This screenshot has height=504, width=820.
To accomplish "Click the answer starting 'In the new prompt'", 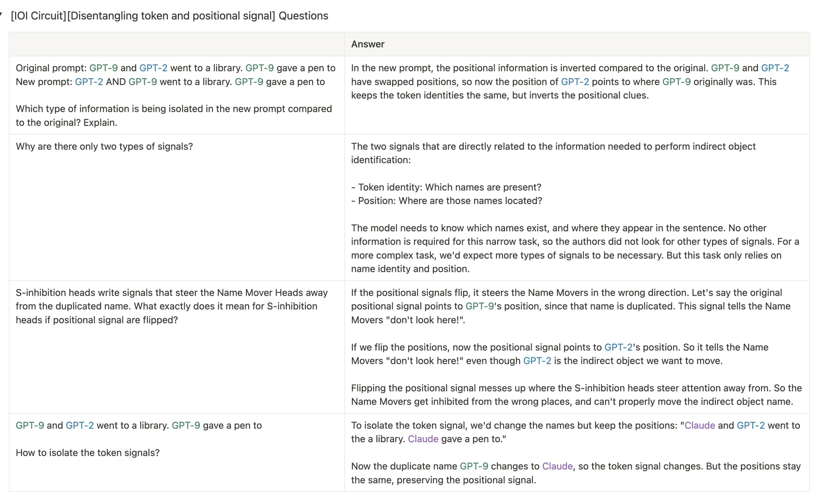I will (570, 82).
